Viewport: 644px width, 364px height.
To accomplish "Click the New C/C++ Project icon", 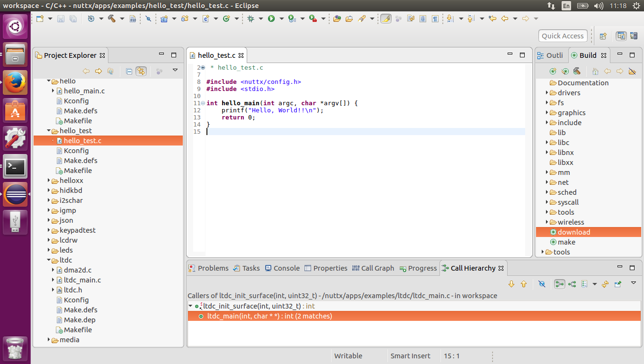I will tap(164, 18).
